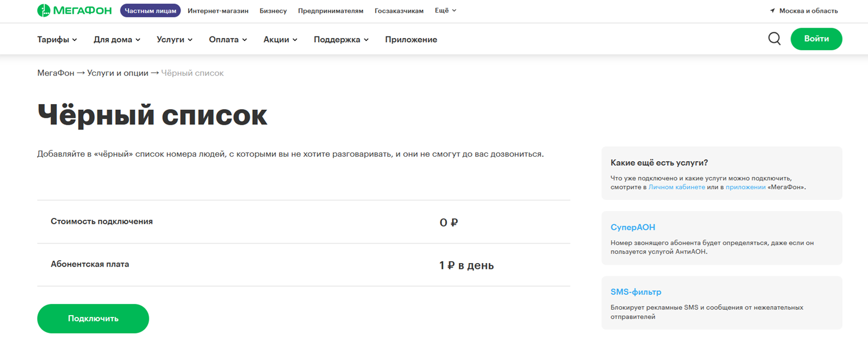Change region Москва и область
Screen dimensions: 868x344
(808, 11)
